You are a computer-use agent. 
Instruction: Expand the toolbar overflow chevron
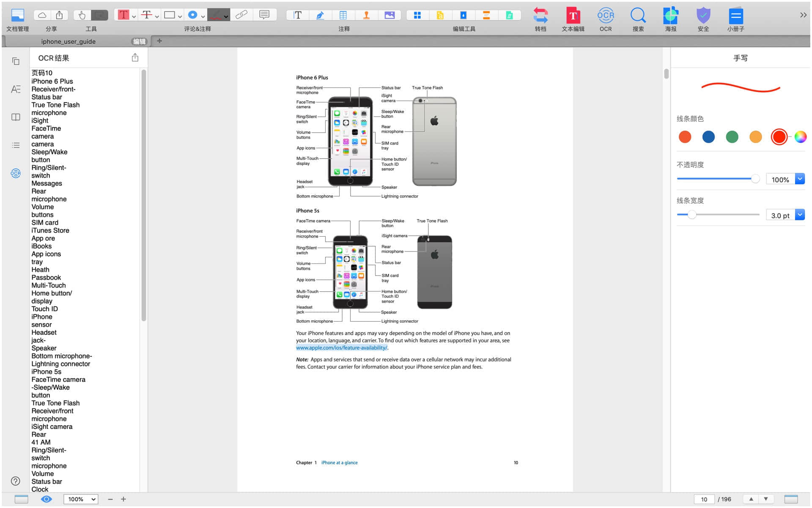pos(803,15)
